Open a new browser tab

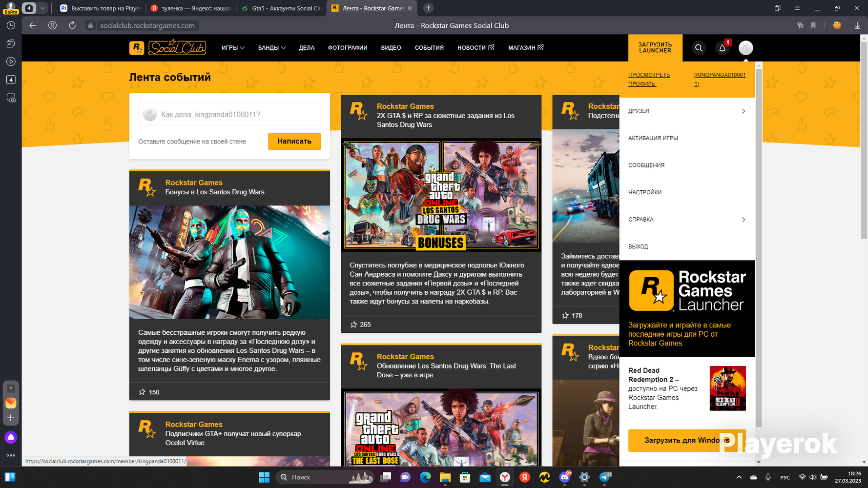[x=428, y=8]
